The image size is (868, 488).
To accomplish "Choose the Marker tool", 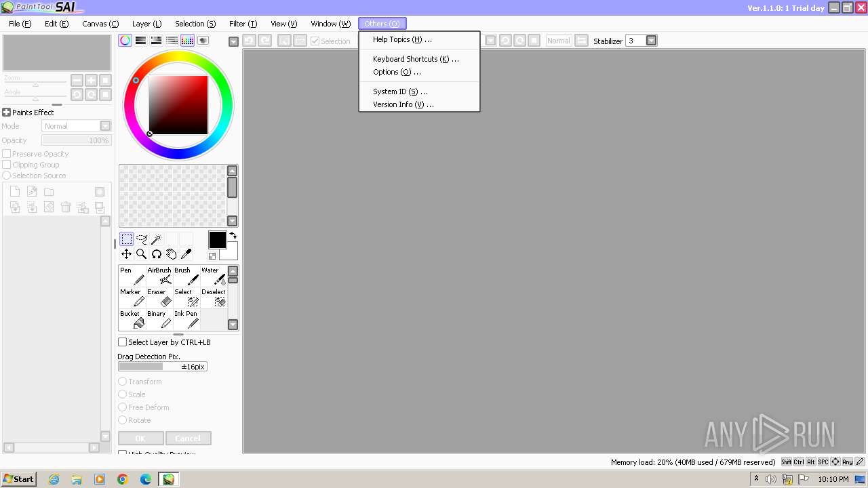I will coord(132,298).
